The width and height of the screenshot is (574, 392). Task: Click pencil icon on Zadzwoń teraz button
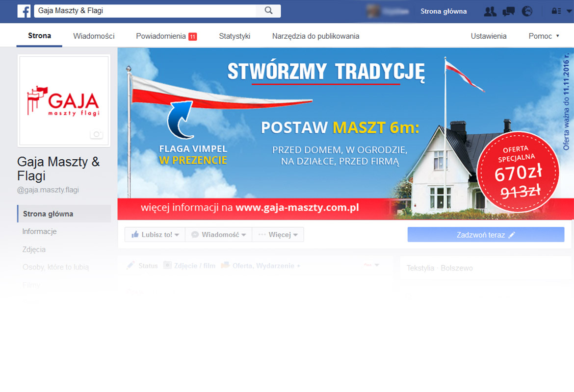512,235
